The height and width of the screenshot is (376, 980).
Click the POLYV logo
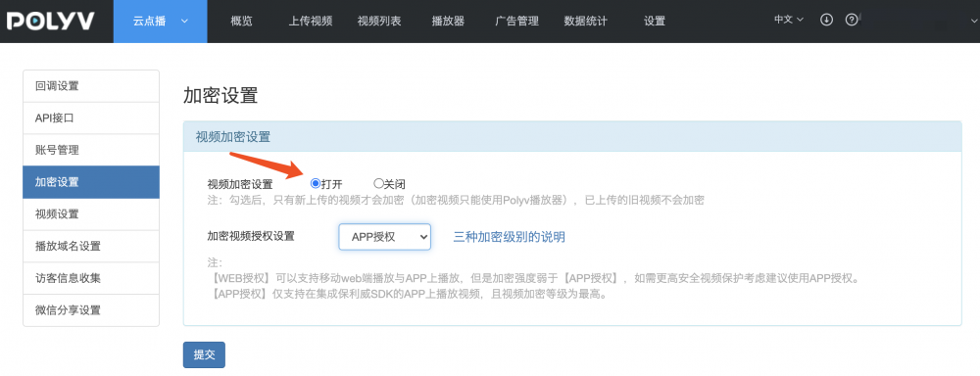(51, 22)
